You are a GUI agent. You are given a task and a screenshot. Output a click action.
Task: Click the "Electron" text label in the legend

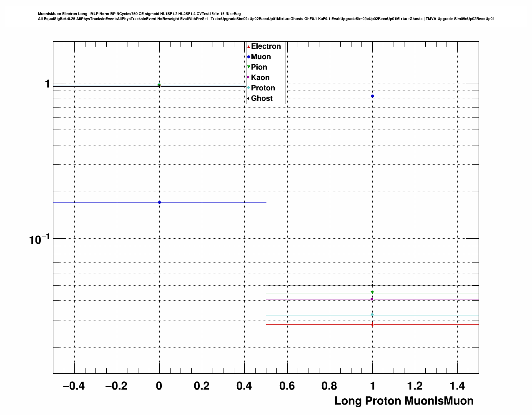[x=266, y=47]
